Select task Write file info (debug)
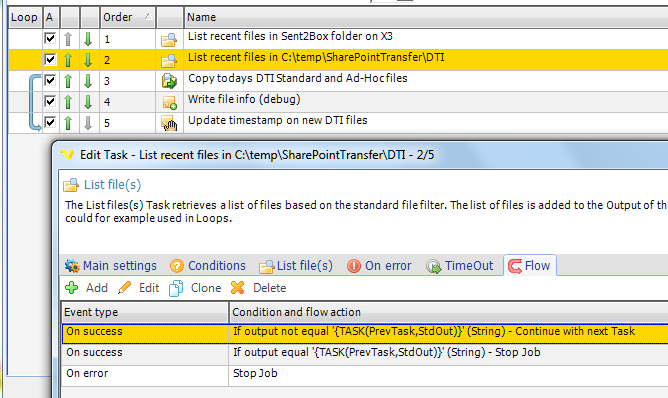The height and width of the screenshot is (398, 668). (244, 99)
